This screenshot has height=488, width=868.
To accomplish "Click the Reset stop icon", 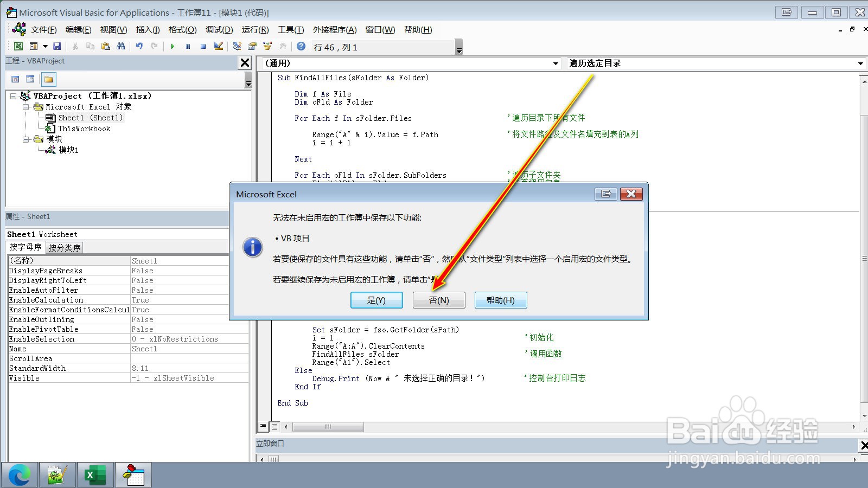I will pos(203,47).
